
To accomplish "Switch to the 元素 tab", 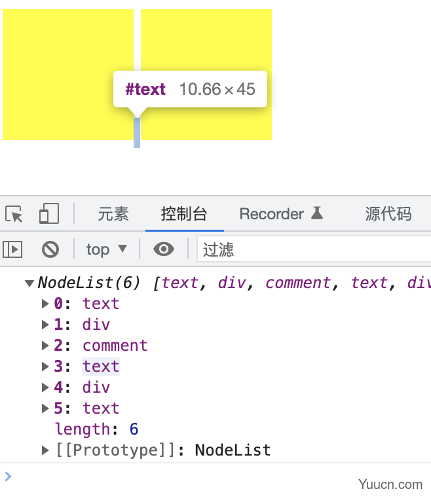I will (113, 214).
